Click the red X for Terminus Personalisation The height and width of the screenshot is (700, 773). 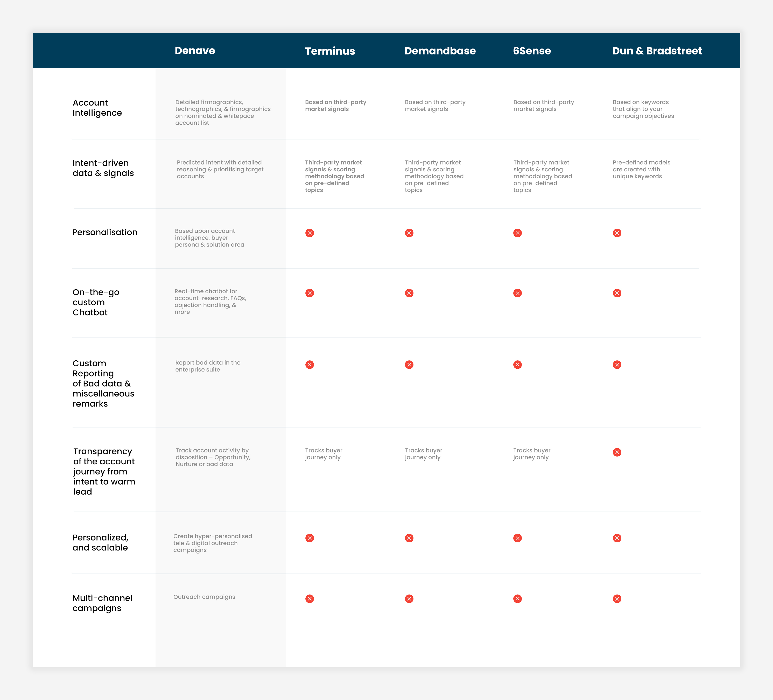[310, 233]
